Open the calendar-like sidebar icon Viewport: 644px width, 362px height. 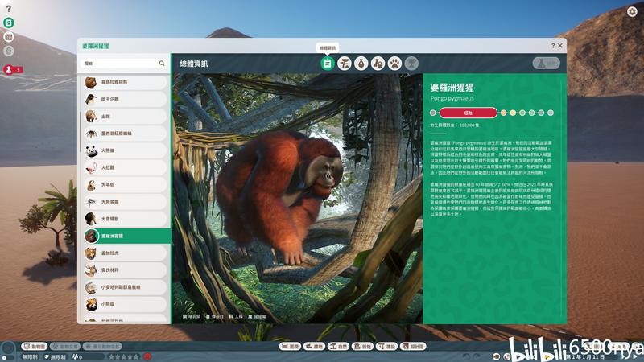[9, 37]
